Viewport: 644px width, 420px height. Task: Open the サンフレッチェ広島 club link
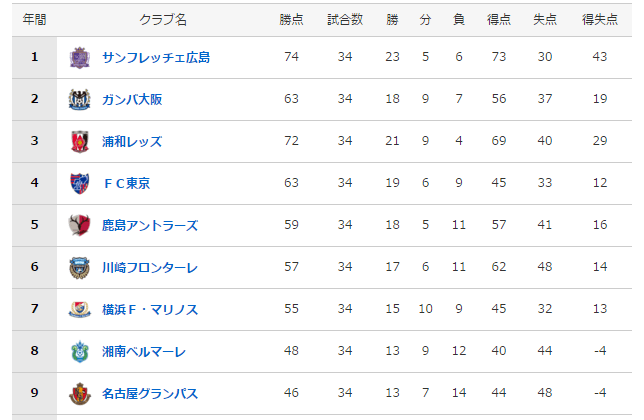click(156, 58)
